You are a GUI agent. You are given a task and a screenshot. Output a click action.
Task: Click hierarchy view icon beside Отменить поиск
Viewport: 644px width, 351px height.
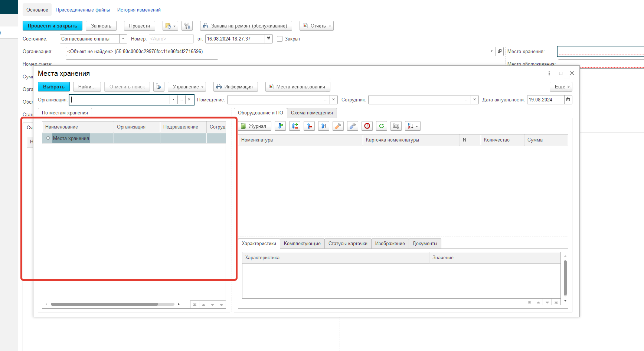click(159, 87)
